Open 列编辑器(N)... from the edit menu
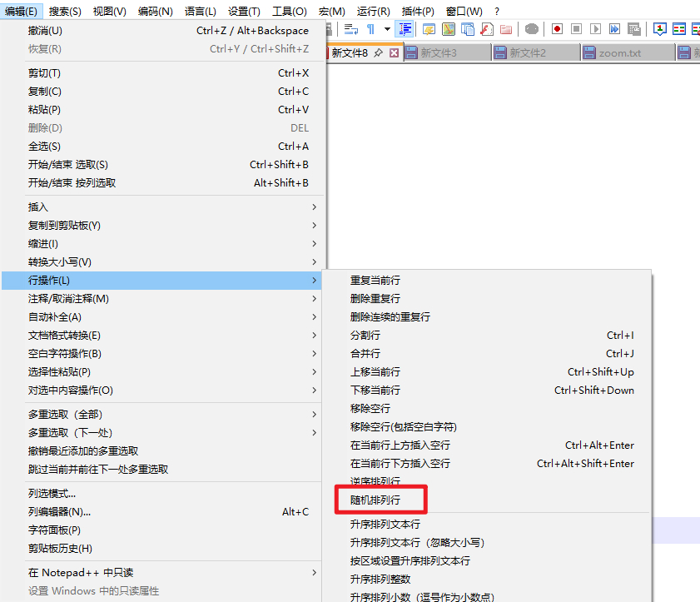Viewport: 700px width, 602px height. pyautogui.click(x=162, y=512)
